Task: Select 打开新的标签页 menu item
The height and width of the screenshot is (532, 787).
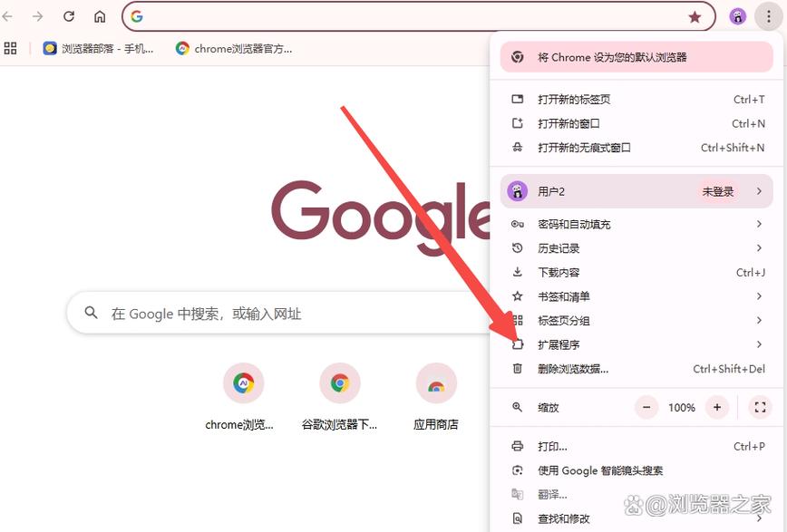Action: (x=636, y=100)
